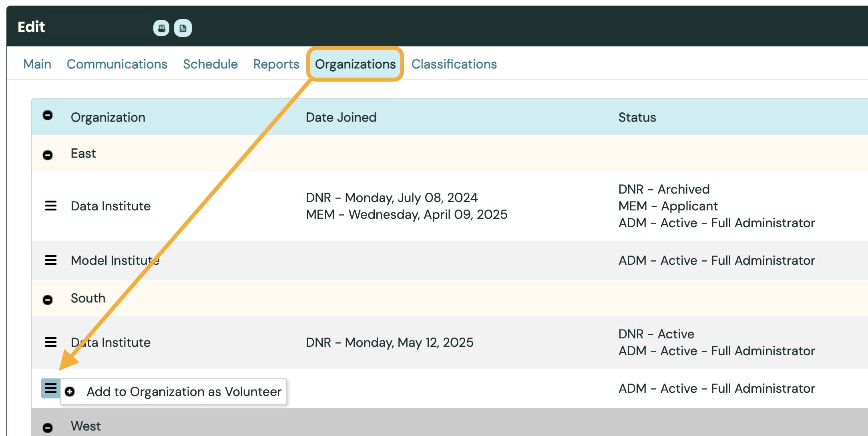Collapse the South group

[48, 300]
